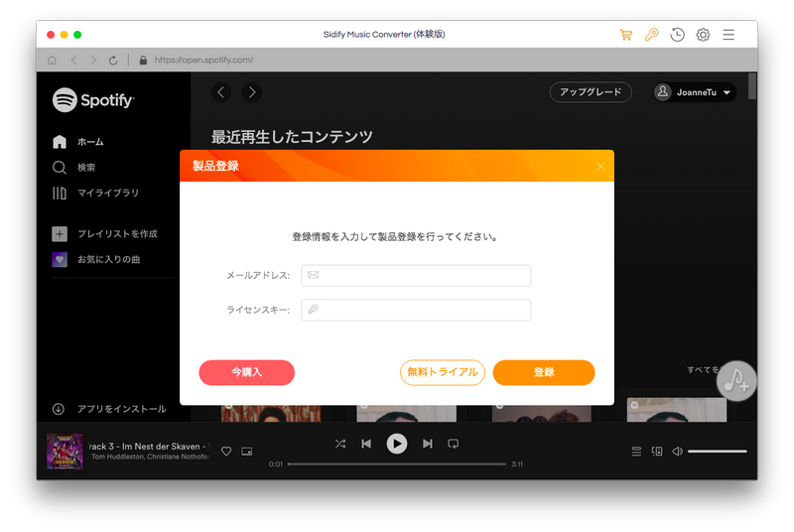Click the 無料トライアル button
Screen dimensions: 794x532
click(442, 372)
